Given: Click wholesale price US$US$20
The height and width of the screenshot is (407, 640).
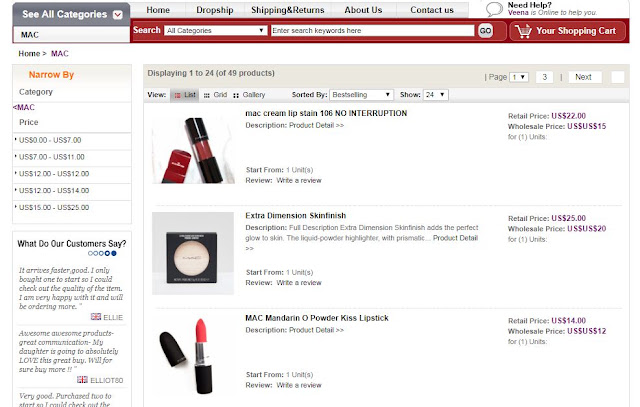Looking at the screenshot, I should point(587,229).
